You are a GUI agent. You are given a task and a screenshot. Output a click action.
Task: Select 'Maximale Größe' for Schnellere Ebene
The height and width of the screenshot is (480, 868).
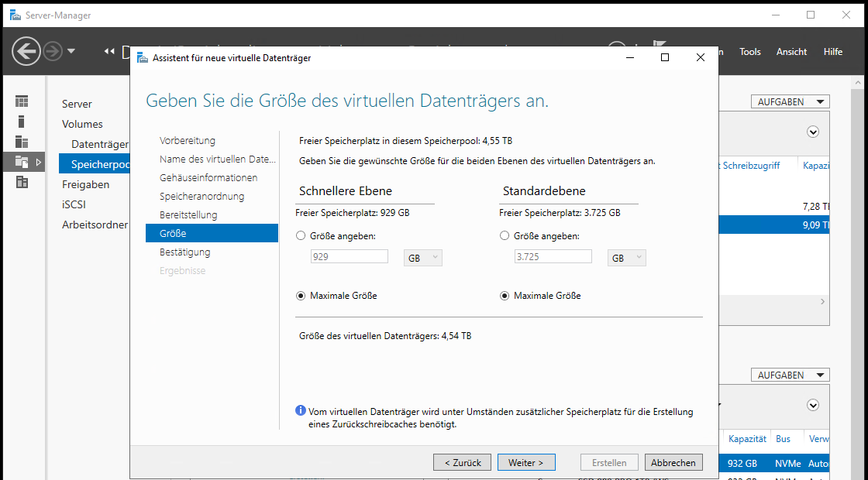[301, 296]
